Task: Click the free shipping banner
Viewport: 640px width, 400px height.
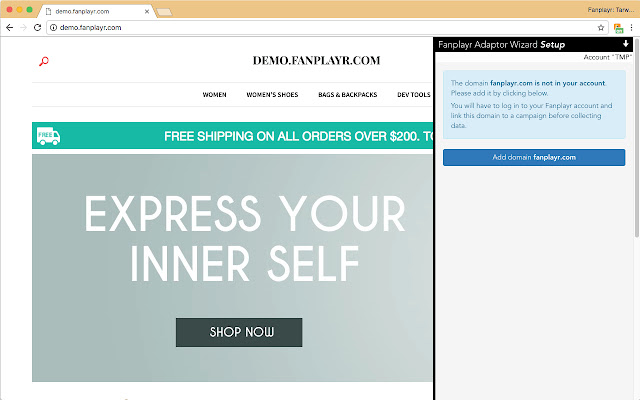Action: pos(233,136)
